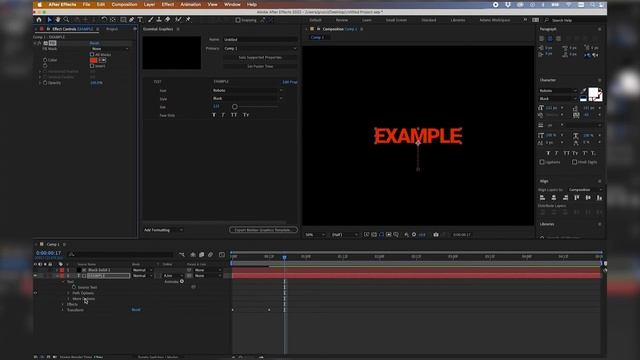Toggle the Ligatures checkbox
The height and width of the screenshot is (360, 640).
(x=542, y=162)
